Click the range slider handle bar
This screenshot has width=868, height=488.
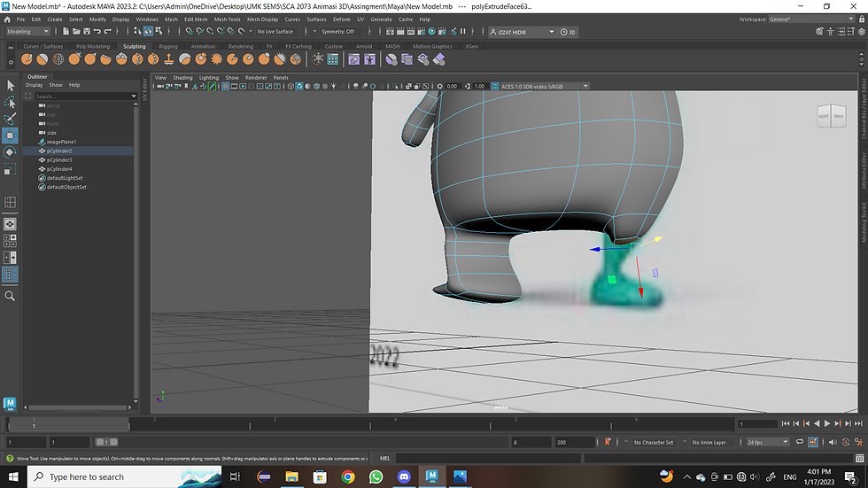click(x=106, y=442)
